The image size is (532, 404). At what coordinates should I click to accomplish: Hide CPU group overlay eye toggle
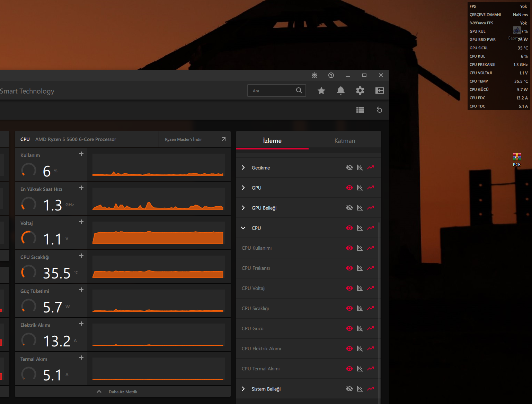tap(349, 228)
